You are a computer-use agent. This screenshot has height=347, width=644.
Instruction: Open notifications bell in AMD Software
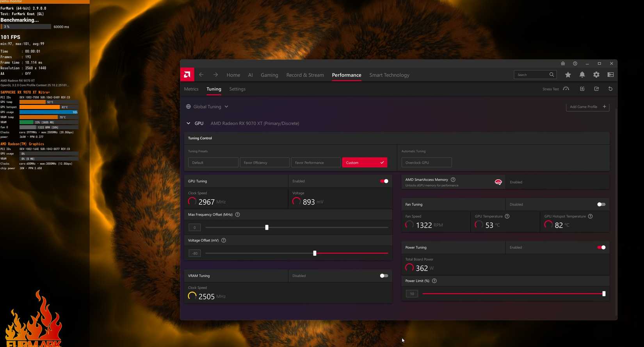[x=582, y=74]
